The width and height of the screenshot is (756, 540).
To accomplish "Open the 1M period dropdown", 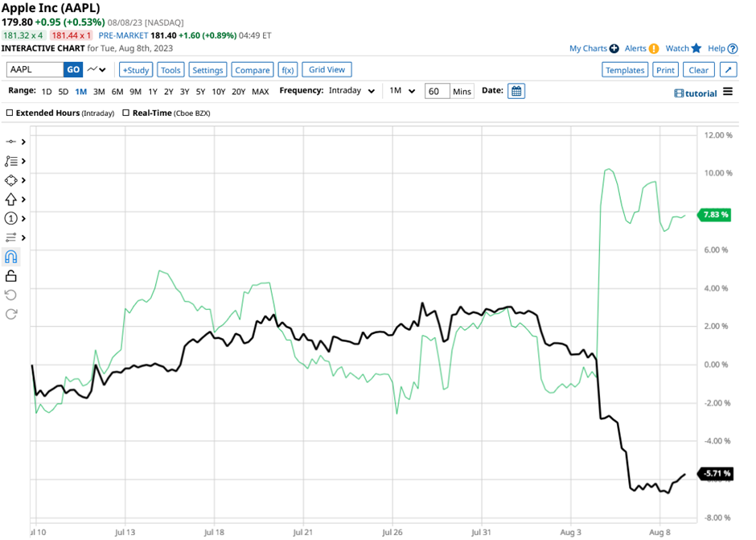I will click(x=402, y=92).
